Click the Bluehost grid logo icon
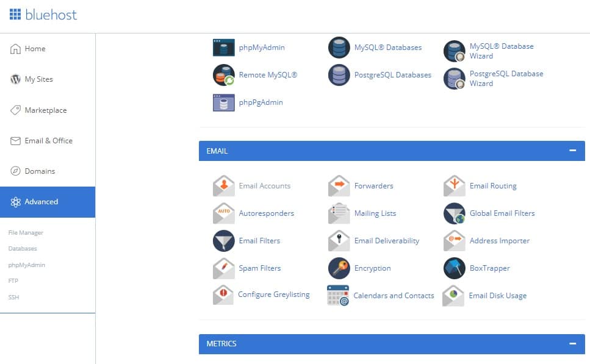590x364 pixels. pos(15,14)
